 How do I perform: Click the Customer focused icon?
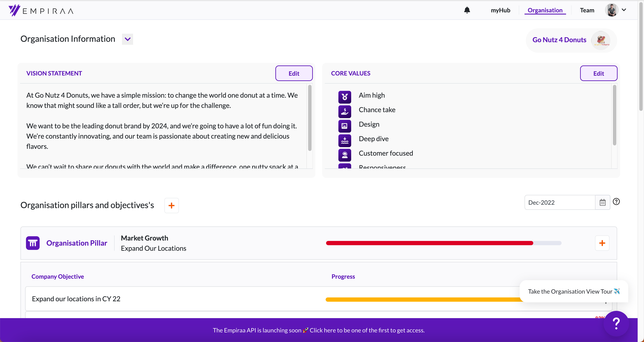tap(345, 155)
